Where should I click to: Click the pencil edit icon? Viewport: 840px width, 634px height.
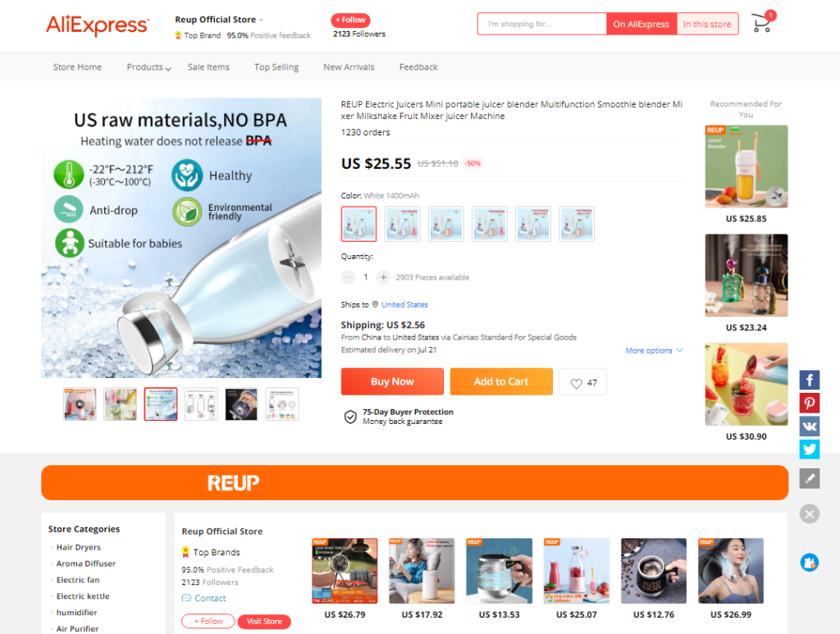point(810,478)
